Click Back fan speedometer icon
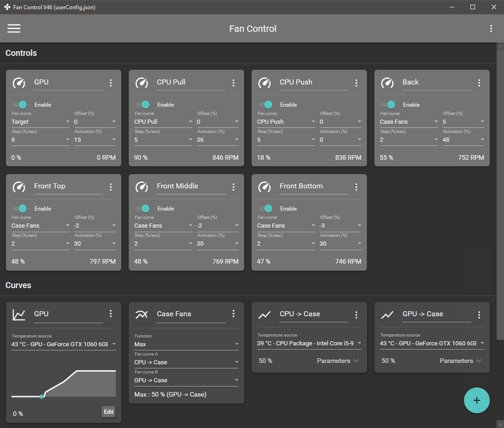The height and width of the screenshot is (428, 504). tap(387, 83)
